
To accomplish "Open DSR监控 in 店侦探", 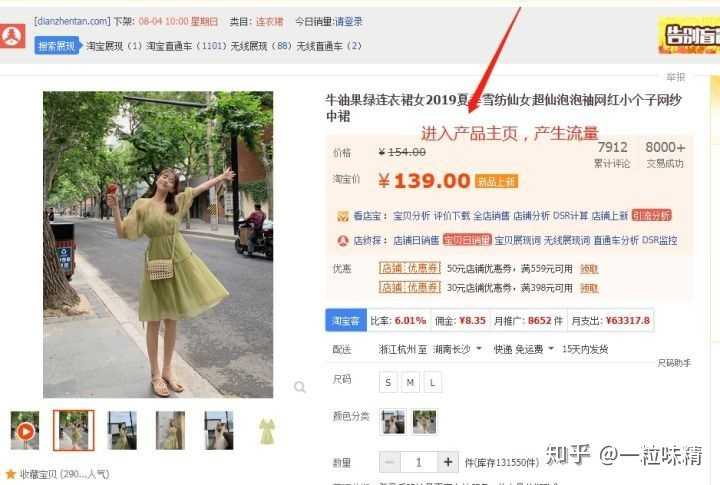I will coord(660,240).
